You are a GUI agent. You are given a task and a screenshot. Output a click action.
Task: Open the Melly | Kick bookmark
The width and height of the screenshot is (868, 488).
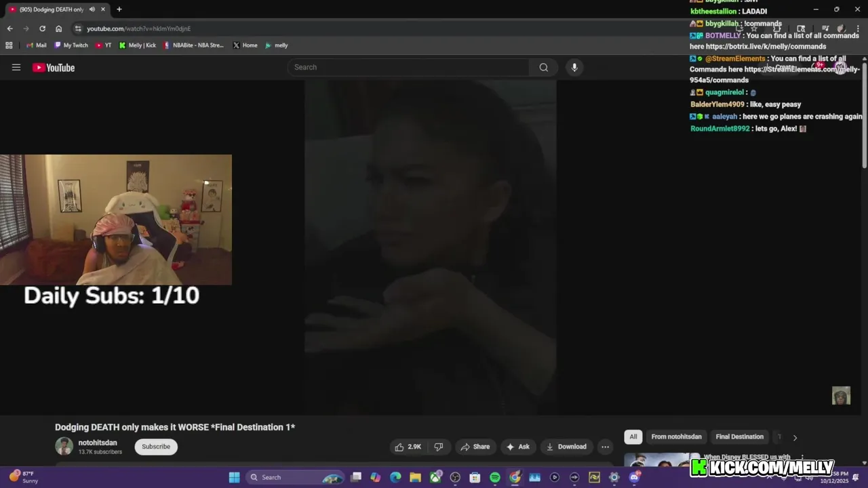pyautogui.click(x=137, y=45)
